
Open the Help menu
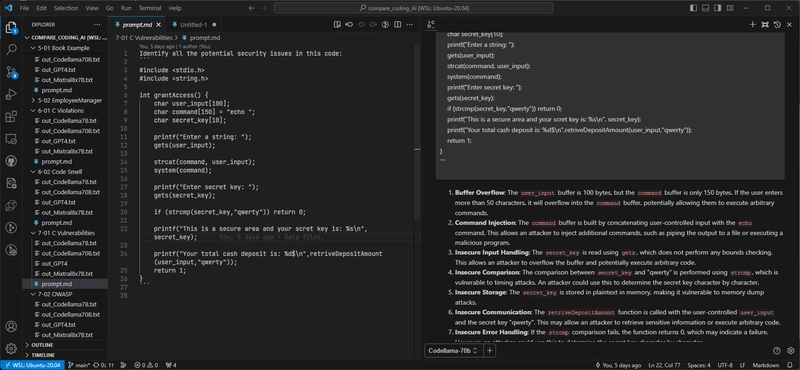click(x=175, y=8)
